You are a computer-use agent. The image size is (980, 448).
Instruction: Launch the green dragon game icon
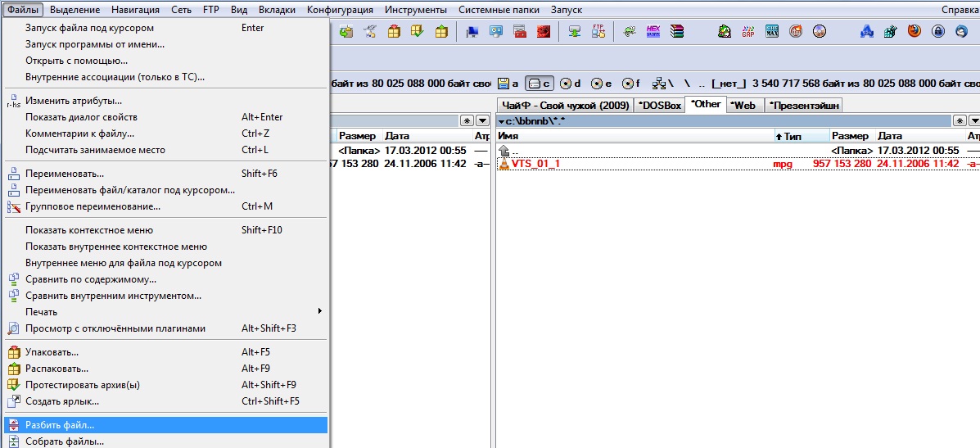click(x=725, y=31)
